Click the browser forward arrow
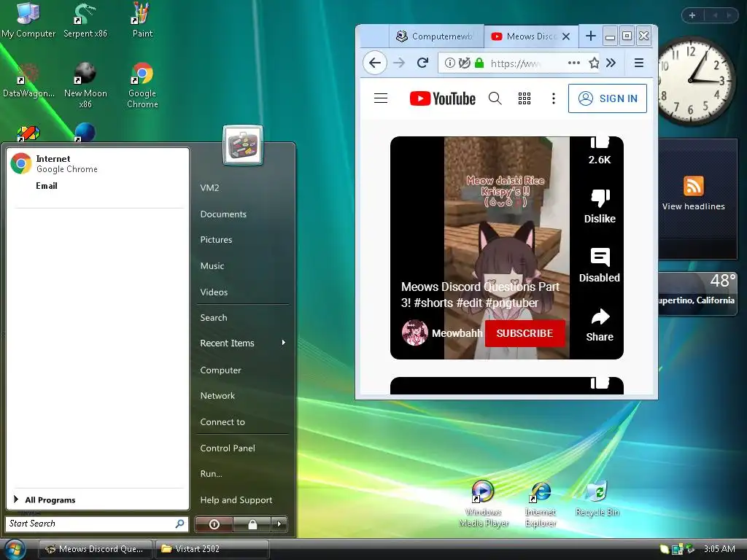This screenshot has width=747, height=560. pos(399,63)
